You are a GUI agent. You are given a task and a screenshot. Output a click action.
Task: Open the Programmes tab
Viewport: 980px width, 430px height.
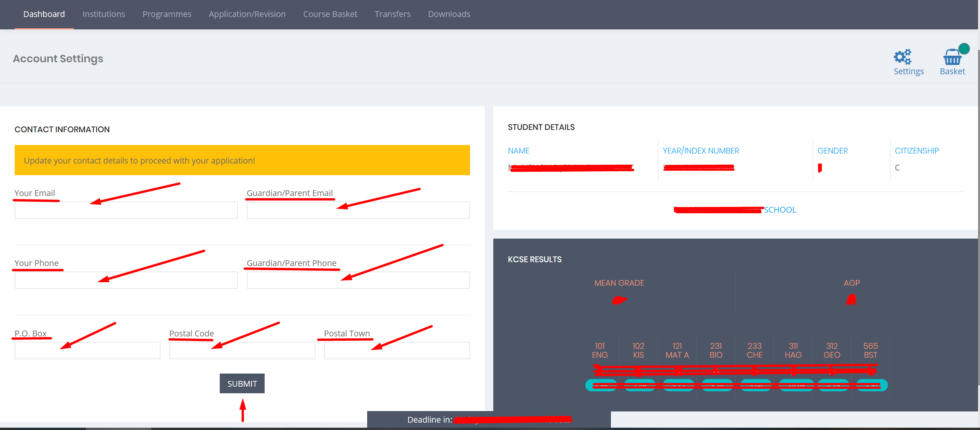167,14
